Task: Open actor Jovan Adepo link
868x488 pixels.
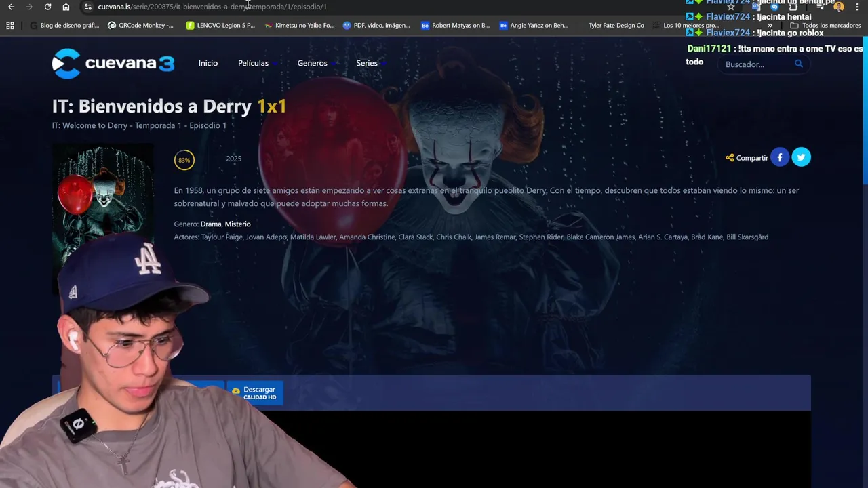Action: 266,237
